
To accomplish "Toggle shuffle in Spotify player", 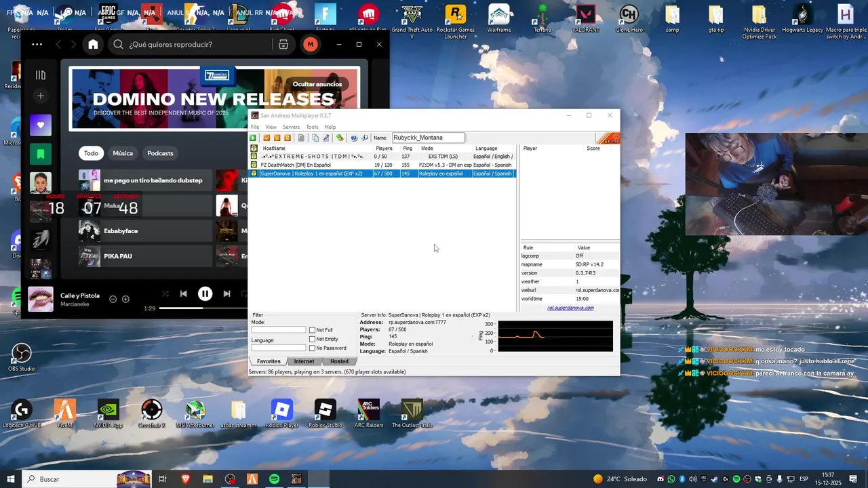I will coord(165,293).
